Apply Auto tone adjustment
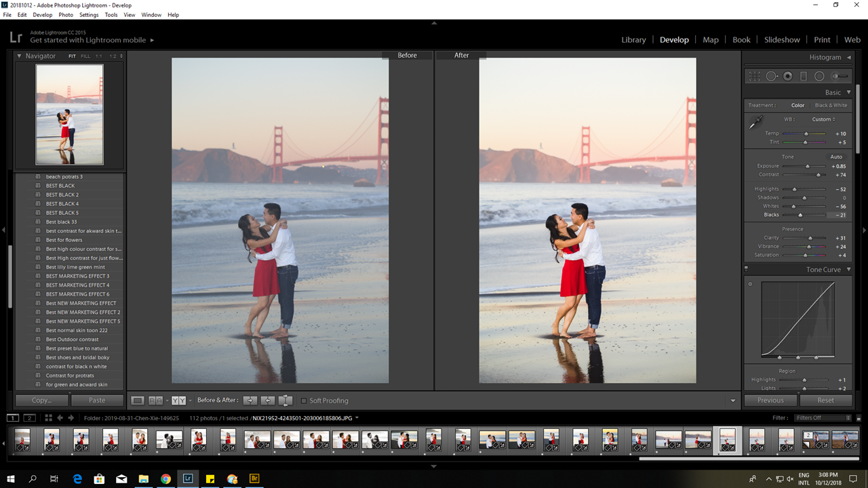This screenshot has width=868, height=488. tap(836, 157)
